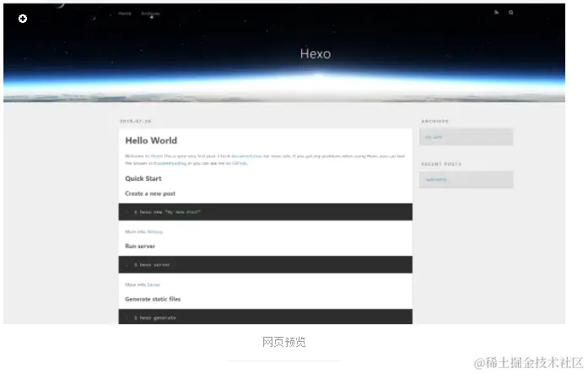Open the Server more info link
The image size is (588, 374).
pyautogui.click(x=154, y=285)
